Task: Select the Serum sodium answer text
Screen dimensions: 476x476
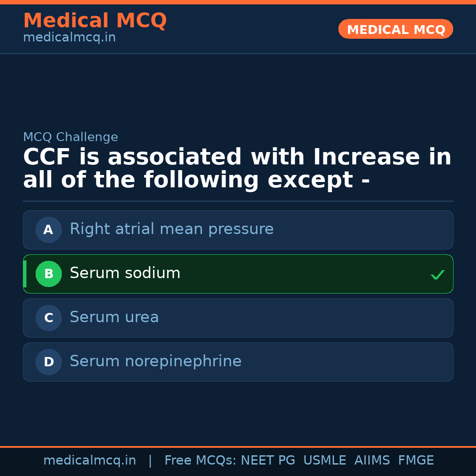Action: tap(125, 273)
